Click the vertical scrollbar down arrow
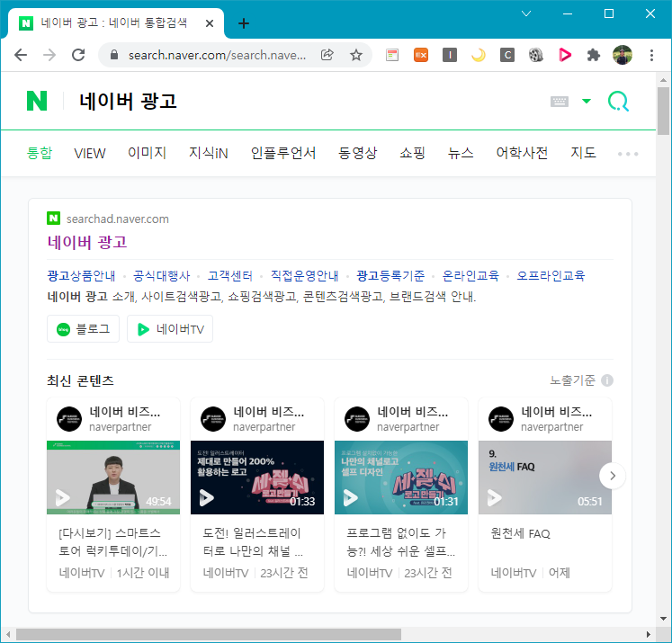The height and width of the screenshot is (643, 672). [664, 619]
